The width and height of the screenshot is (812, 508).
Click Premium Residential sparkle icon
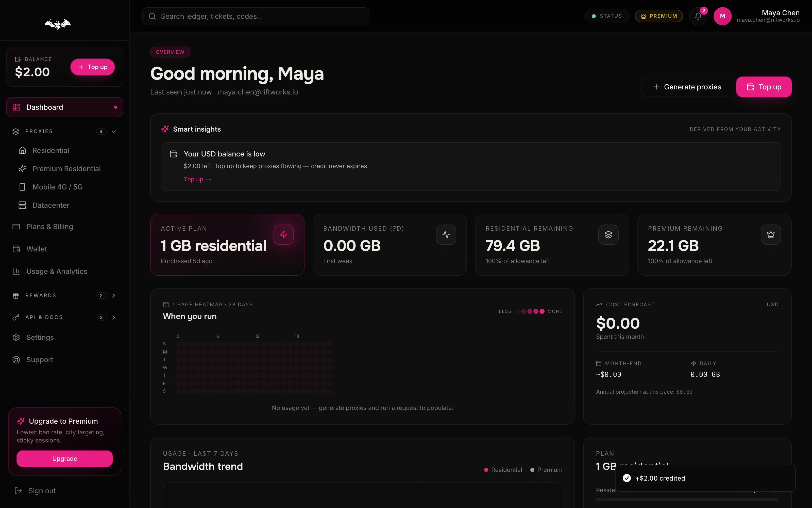click(x=22, y=169)
